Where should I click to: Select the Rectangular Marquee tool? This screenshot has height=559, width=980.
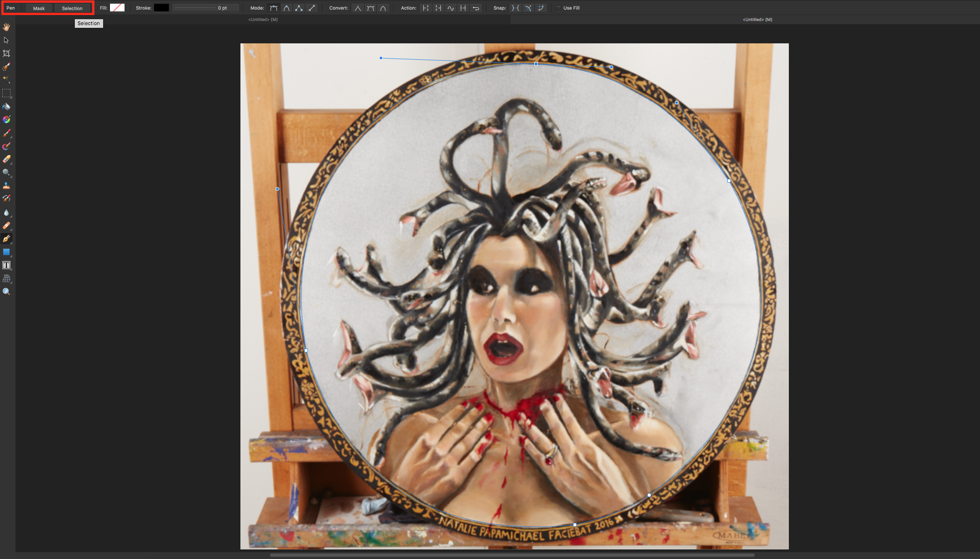tap(6, 93)
